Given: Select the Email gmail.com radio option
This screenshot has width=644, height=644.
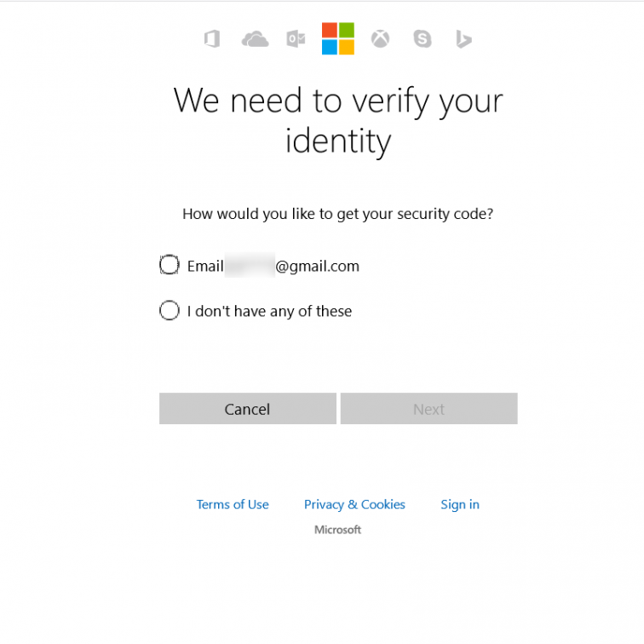Looking at the screenshot, I should pos(170,265).
